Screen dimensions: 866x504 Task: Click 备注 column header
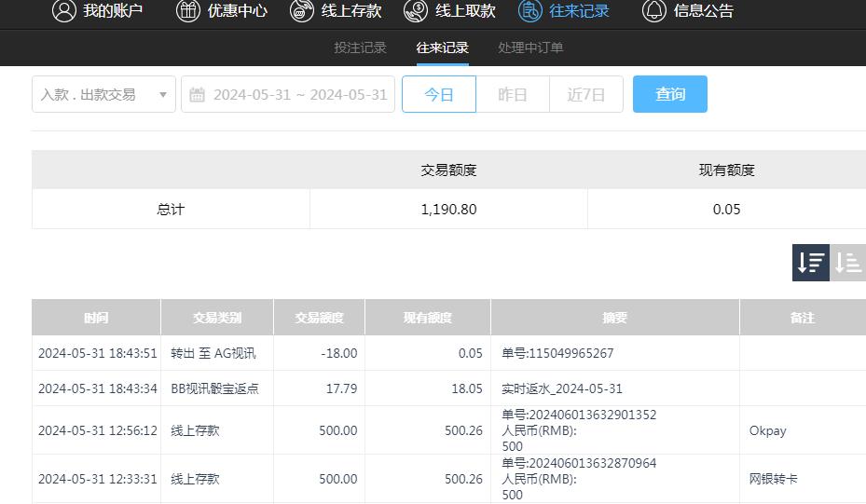tap(803, 318)
